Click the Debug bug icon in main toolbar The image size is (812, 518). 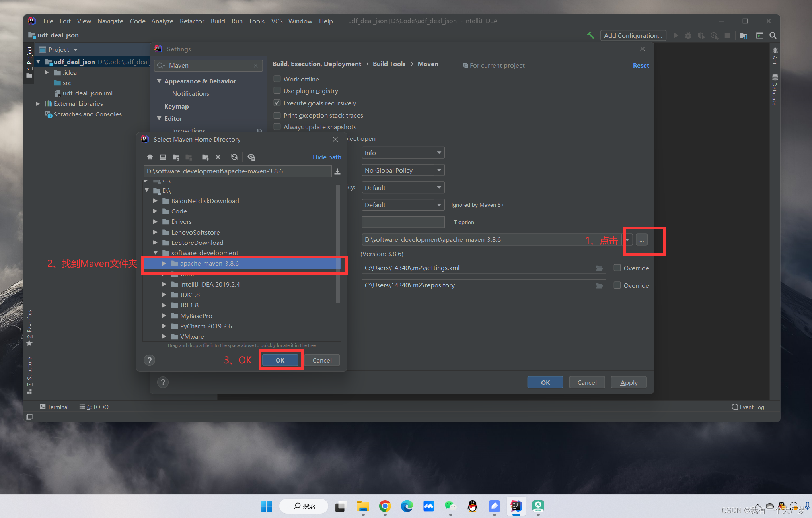point(688,35)
